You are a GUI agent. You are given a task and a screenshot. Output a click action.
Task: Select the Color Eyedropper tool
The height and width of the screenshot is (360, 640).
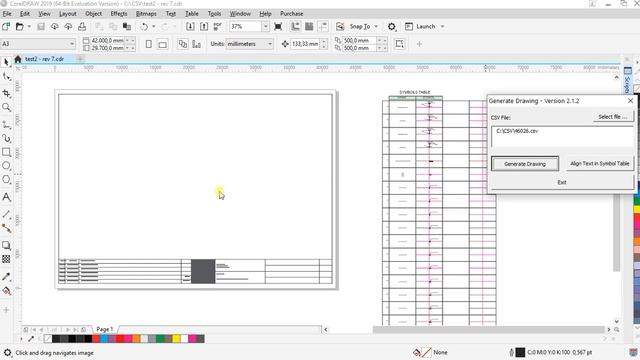[x=6, y=276]
